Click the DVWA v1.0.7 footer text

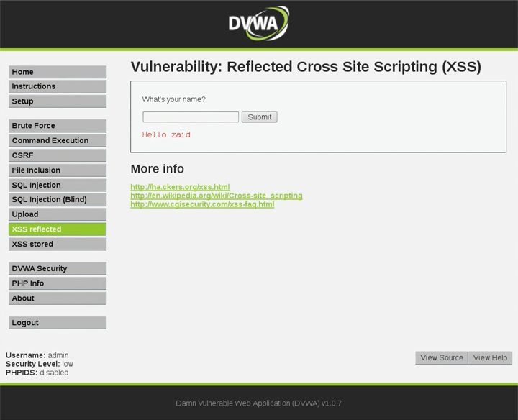pos(259,403)
